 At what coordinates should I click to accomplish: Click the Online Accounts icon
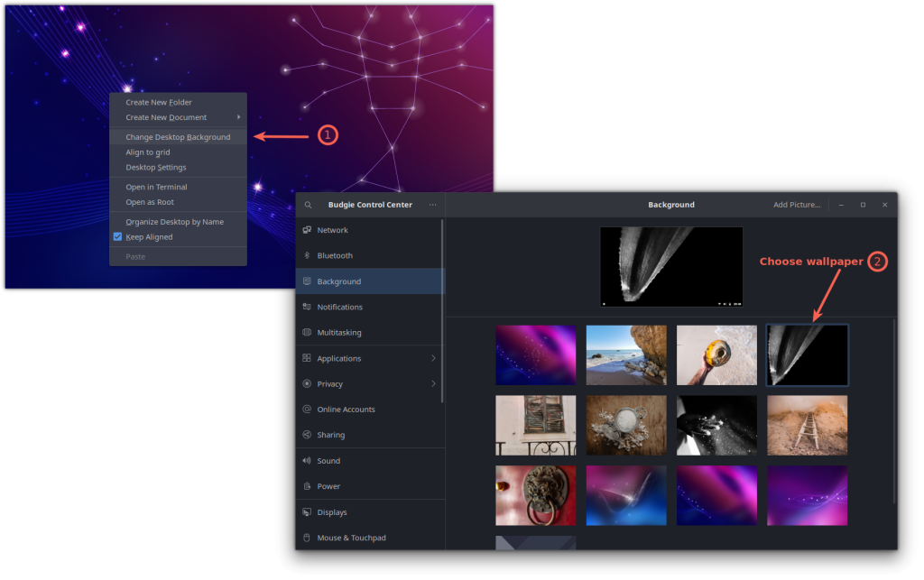(308, 410)
